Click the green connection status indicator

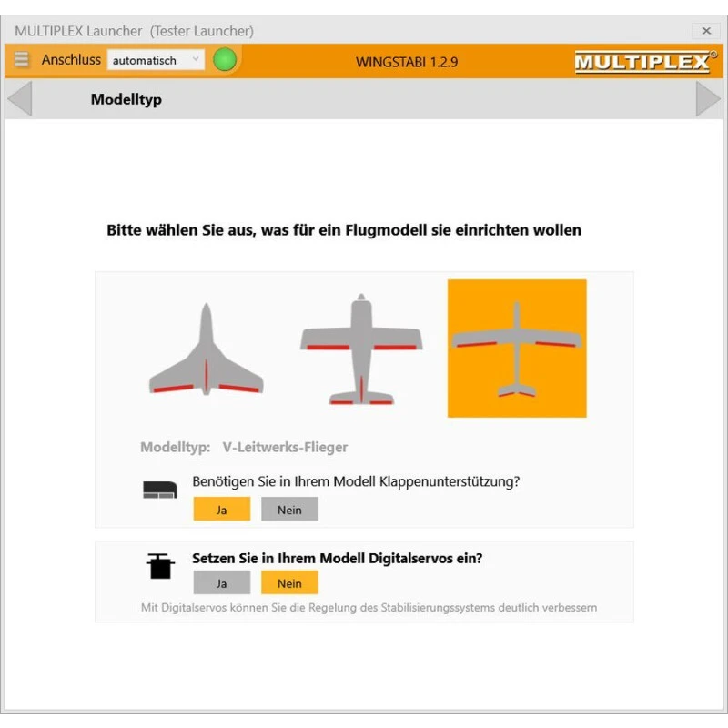tap(225, 60)
